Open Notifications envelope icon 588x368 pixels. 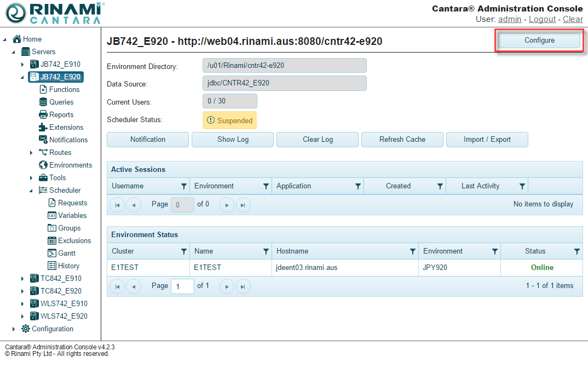pyautogui.click(x=43, y=140)
